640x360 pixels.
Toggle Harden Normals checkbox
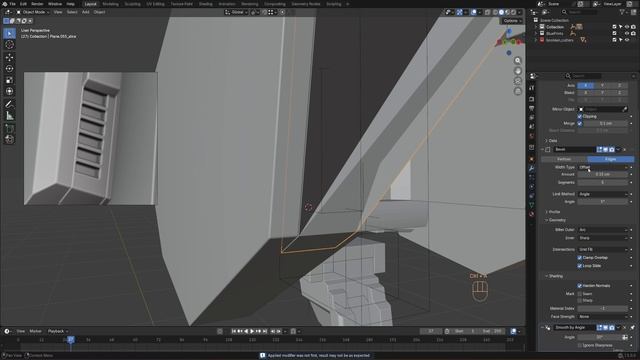580,286
